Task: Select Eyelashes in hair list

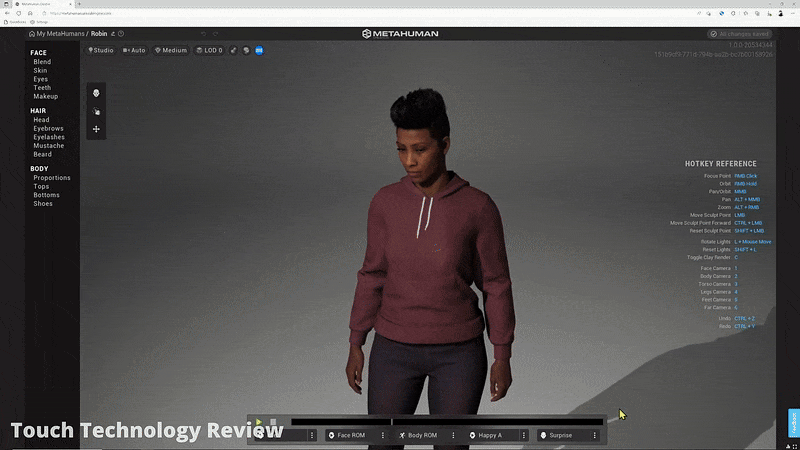Action: (49, 137)
